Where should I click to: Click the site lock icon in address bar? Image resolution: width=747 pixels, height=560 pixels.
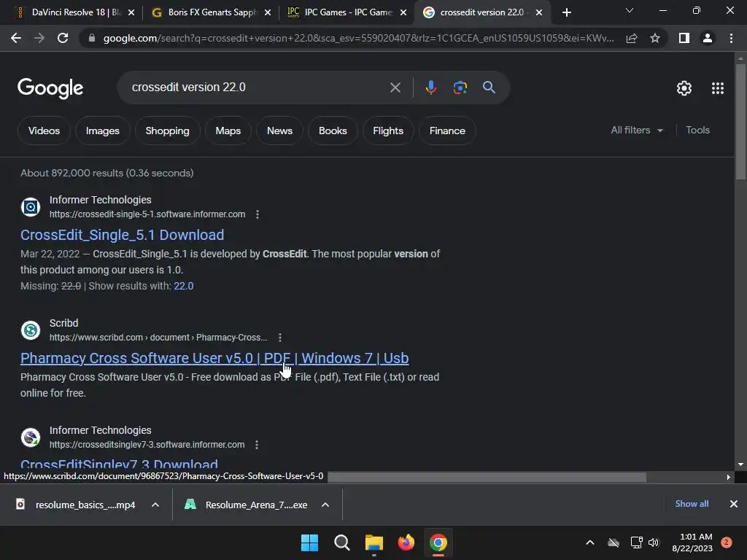click(92, 38)
